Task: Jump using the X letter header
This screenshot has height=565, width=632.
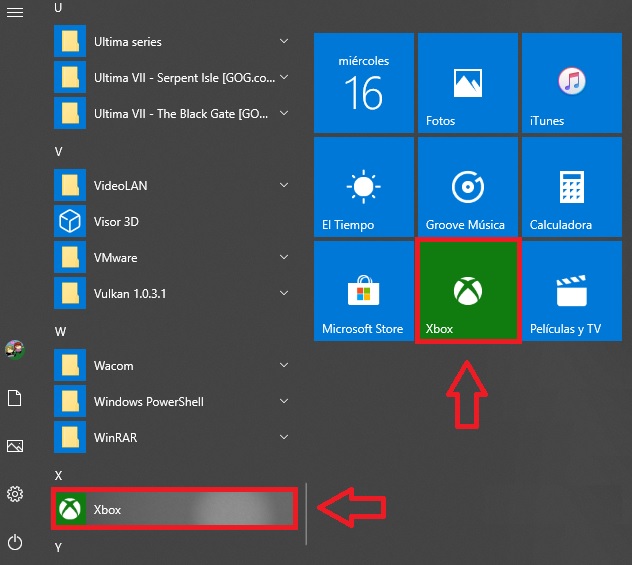Action: tap(58, 476)
